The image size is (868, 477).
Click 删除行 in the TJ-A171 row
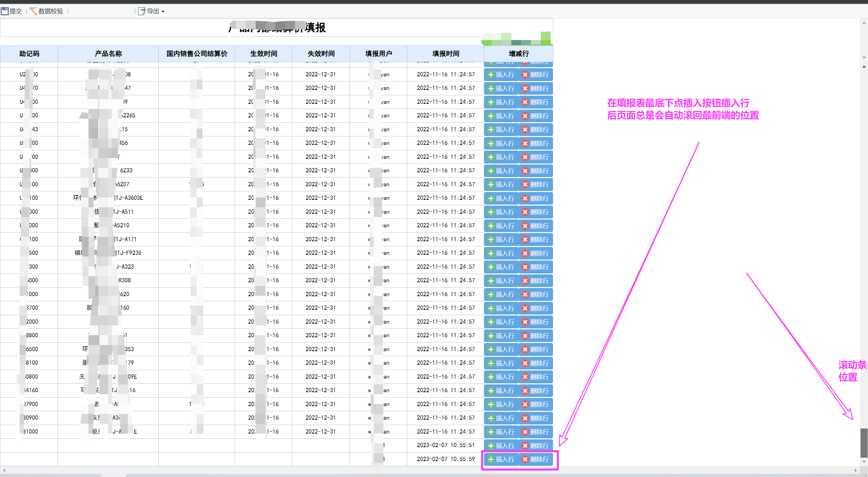pyautogui.click(x=536, y=240)
